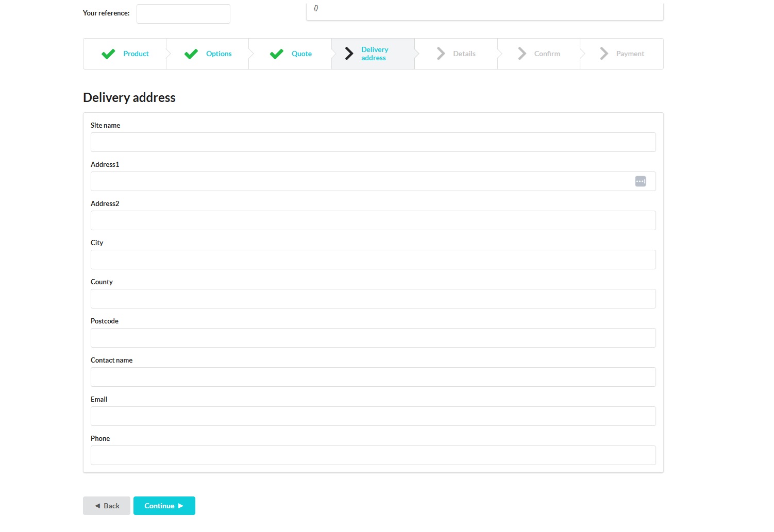Open the Confirm step label
This screenshot has height=532, width=774.
(547, 54)
